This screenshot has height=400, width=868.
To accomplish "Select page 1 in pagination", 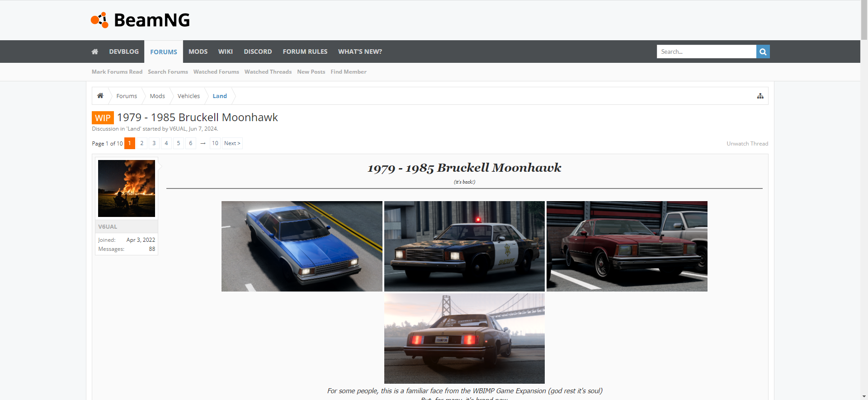I will 130,143.
